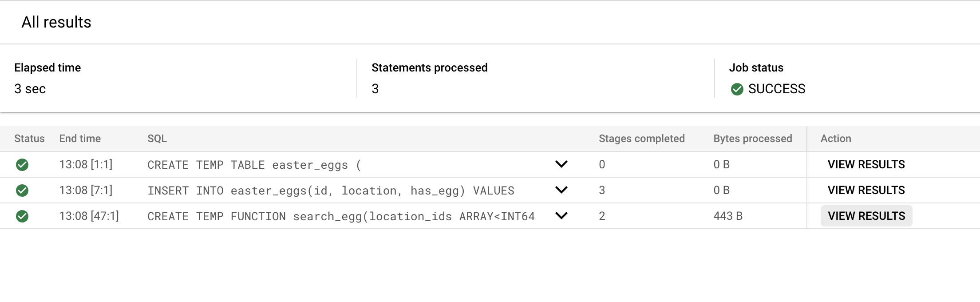980x302 pixels.
Task: Click success checkmark of CREATE TEMP TABLE row
Action: (x=22, y=165)
